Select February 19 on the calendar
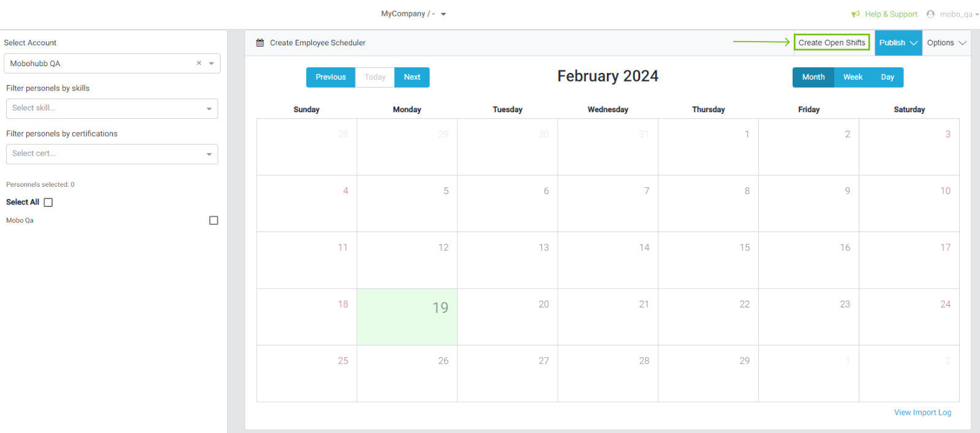Screen dimensions: 980x433 407,317
